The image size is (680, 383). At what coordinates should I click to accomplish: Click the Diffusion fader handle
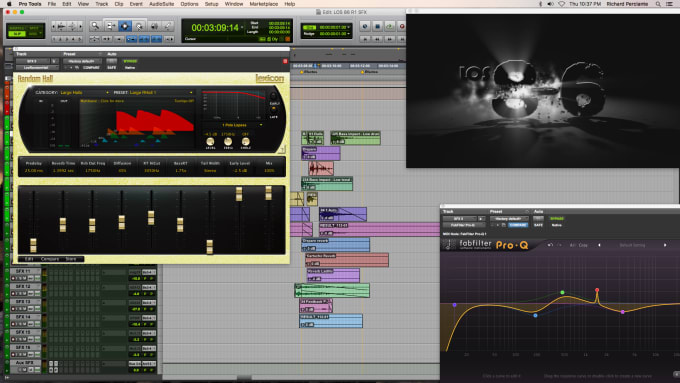coord(122,222)
